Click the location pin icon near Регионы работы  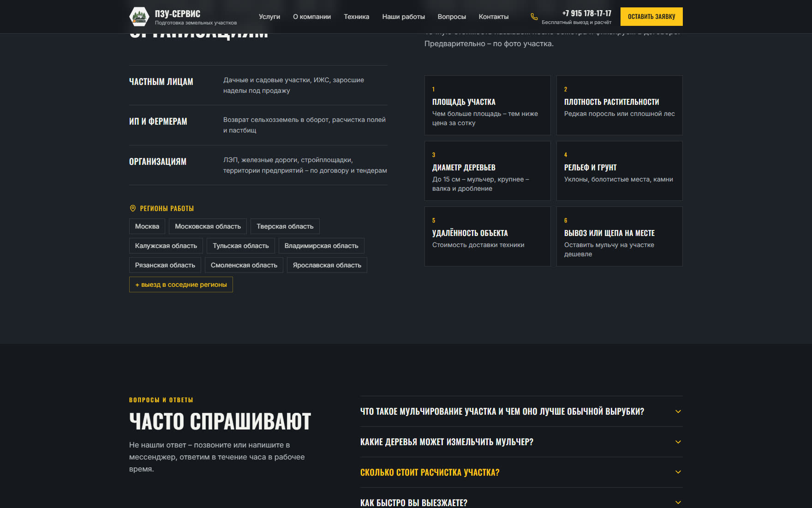[x=133, y=208]
